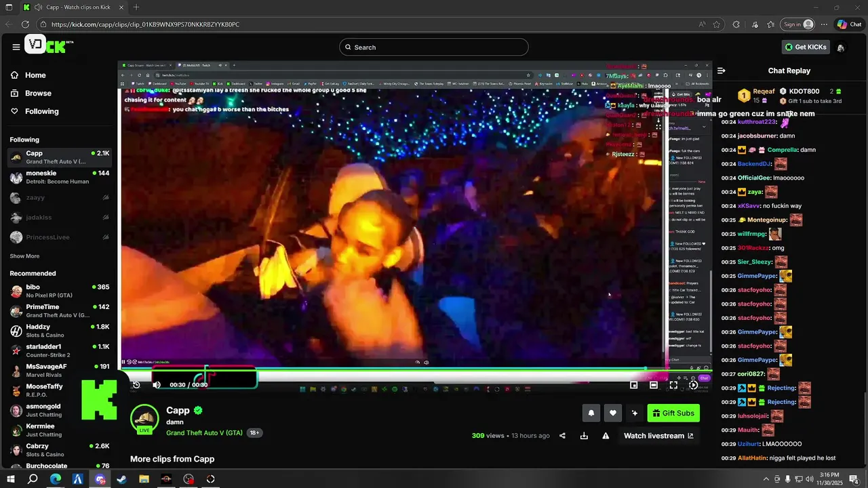868x488 pixels.
Task: Open recommended channel Haddzy
Action: click(60, 331)
